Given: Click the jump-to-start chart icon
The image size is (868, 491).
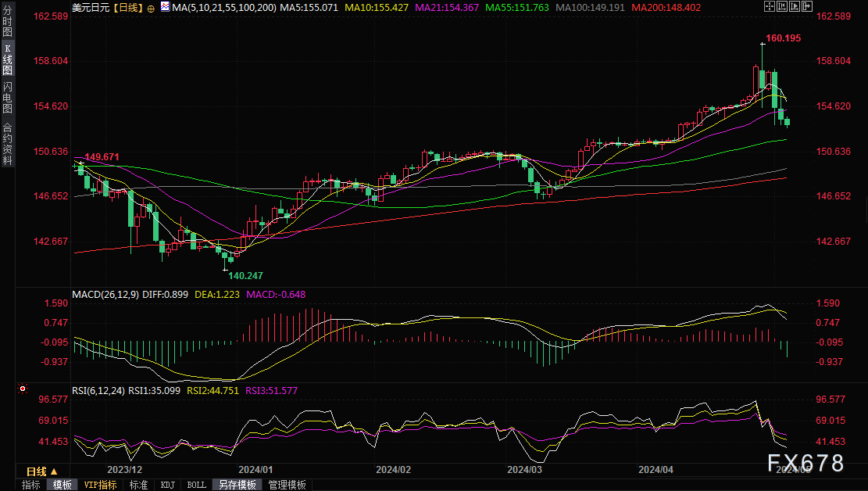Looking at the screenshot, I should pos(782,7).
